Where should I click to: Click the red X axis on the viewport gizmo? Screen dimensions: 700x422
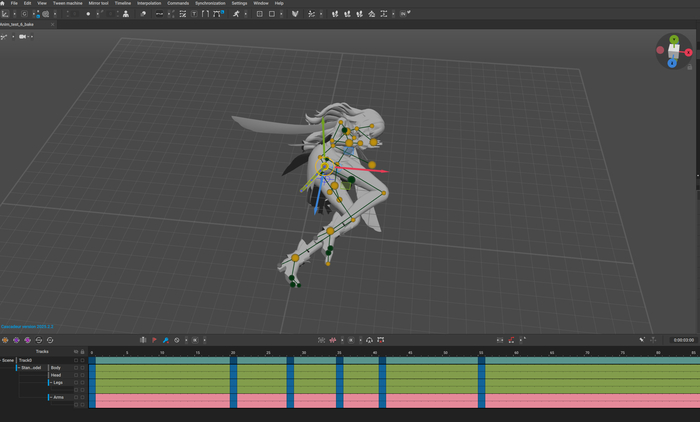coord(688,52)
